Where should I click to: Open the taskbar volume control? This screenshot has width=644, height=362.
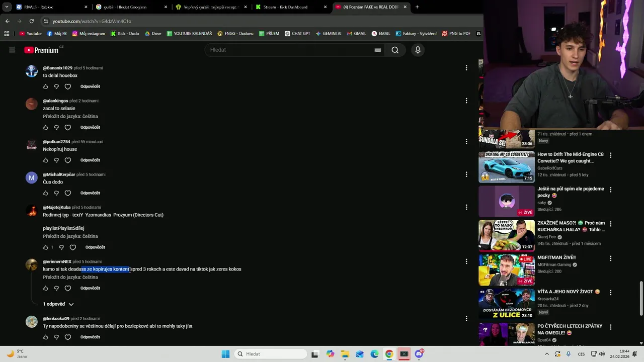point(603,354)
